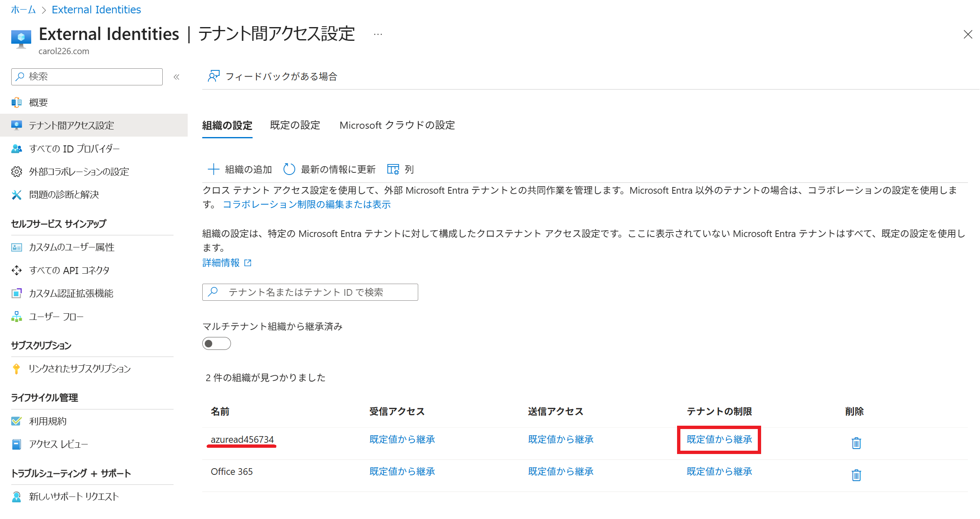Open External collaboration settings gear item
This screenshot has width=980, height=519.
(x=79, y=172)
